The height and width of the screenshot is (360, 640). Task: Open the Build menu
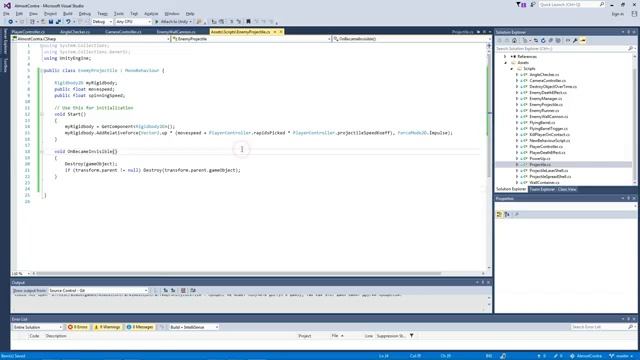tap(68, 13)
